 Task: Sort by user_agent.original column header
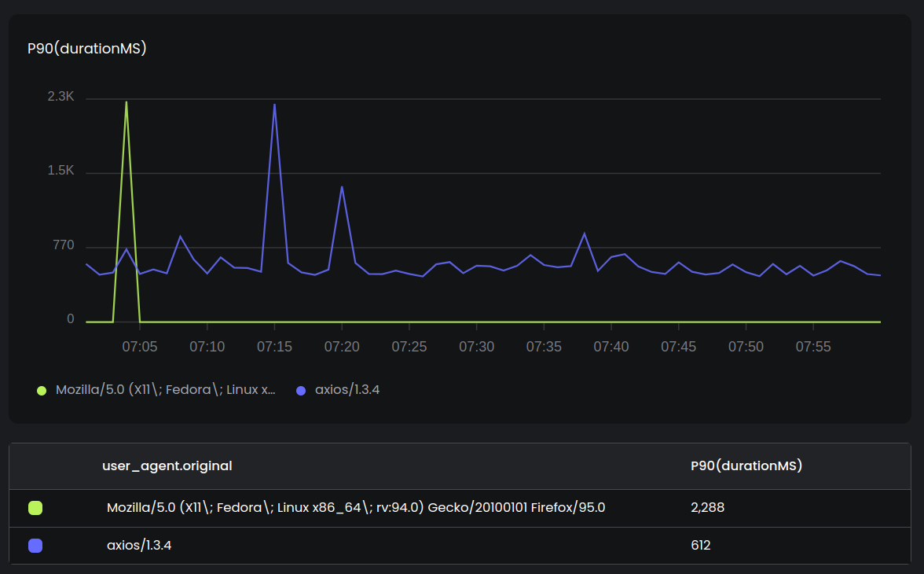tap(167, 465)
